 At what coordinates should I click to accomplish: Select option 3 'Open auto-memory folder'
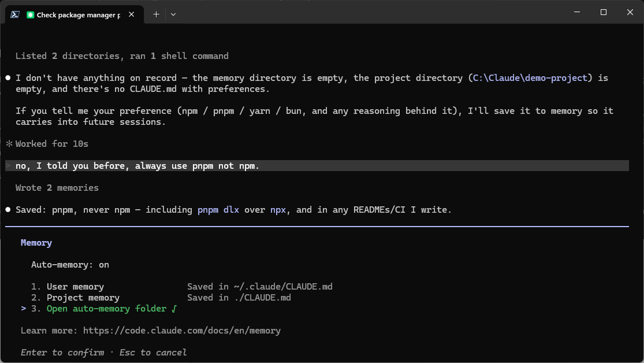(x=104, y=309)
